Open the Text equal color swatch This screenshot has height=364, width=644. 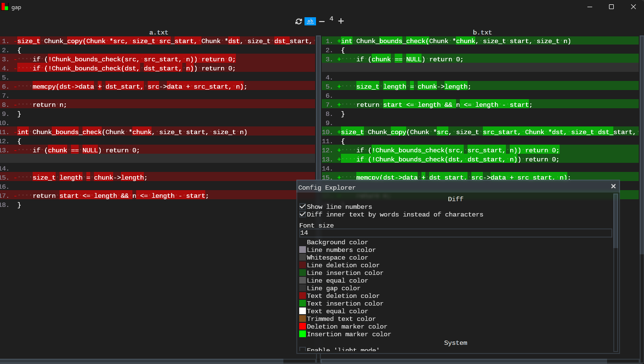[303, 311]
